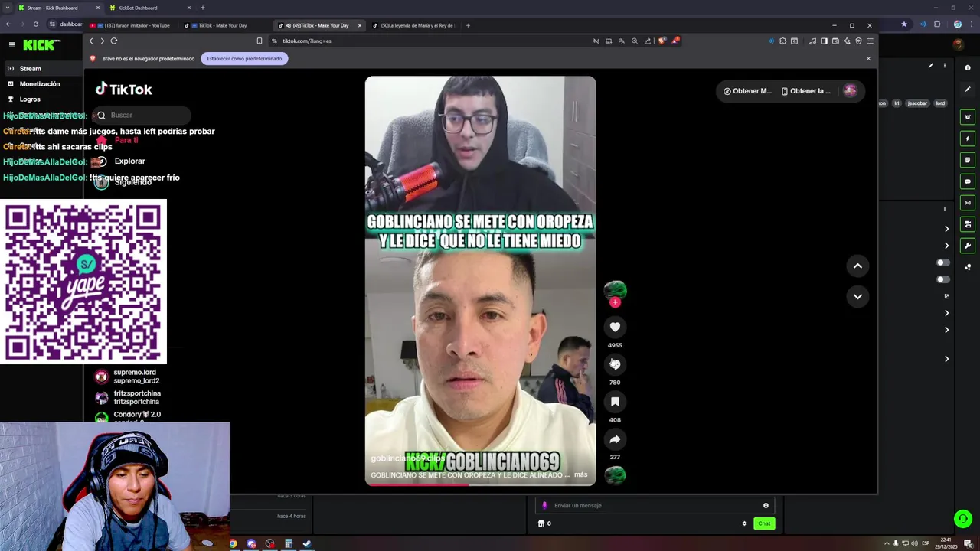Image resolution: width=980 pixels, height=551 pixels.
Task: Reload the Brave browser page
Action: pyautogui.click(x=113, y=41)
